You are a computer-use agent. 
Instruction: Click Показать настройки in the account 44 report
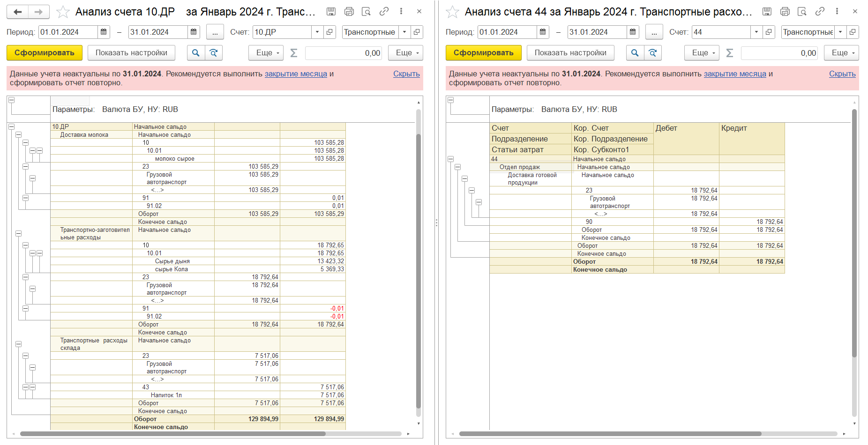click(x=571, y=53)
